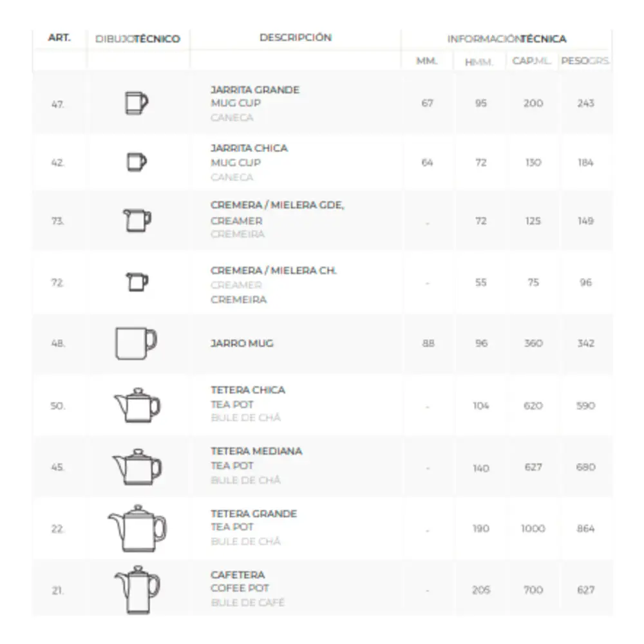Select the small creamer technical drawing

(x=137, y=282)
